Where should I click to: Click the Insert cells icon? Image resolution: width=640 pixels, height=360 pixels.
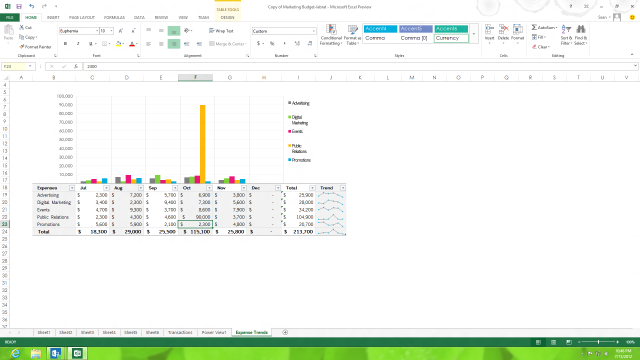489,29
